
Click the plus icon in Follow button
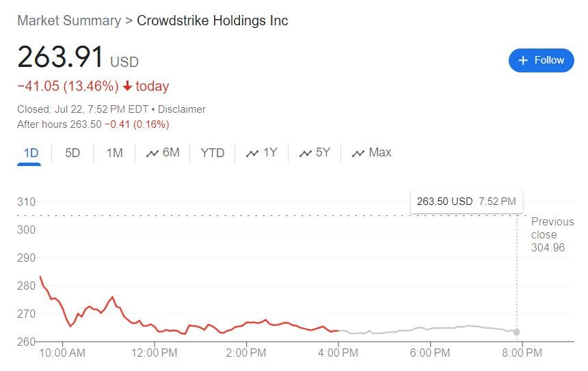click(x=523, y=61)
